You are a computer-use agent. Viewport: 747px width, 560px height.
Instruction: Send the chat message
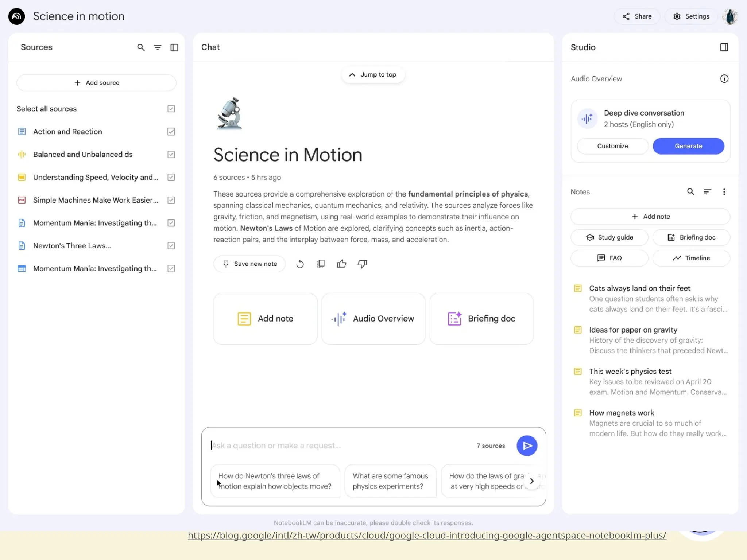point(527,446)
